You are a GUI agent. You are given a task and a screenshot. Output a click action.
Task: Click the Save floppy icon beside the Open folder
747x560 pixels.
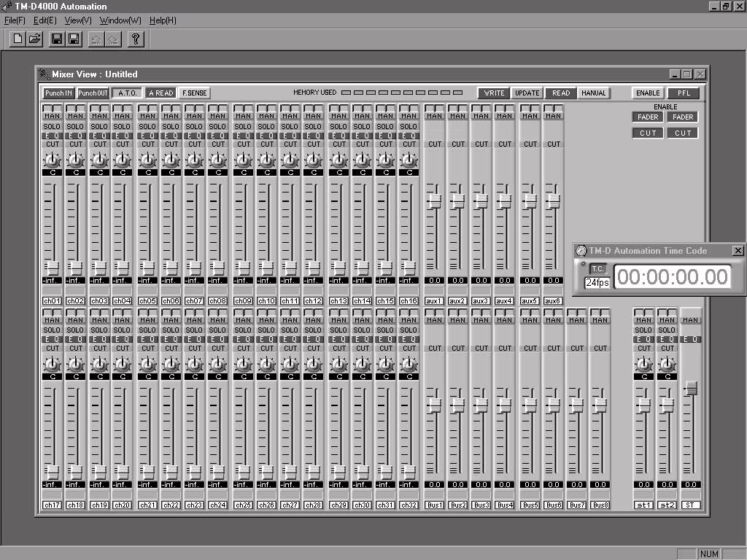[57, 39]
